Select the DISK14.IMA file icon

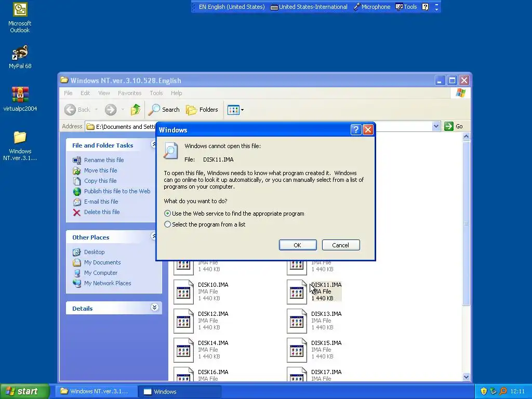click(183, 350)
